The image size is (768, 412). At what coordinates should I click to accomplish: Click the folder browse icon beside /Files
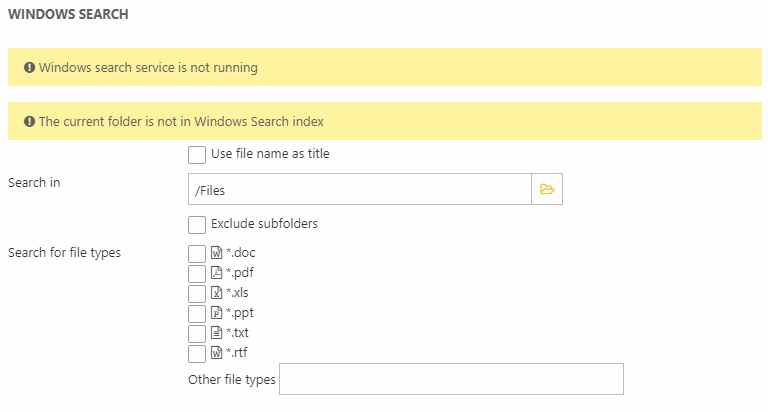click(x=546, y=189)
